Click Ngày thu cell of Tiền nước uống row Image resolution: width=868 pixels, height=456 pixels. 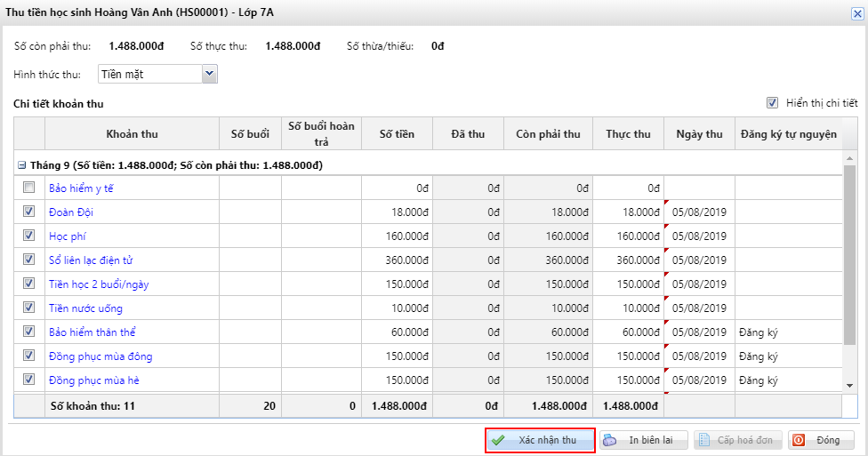tap(699, 308)
